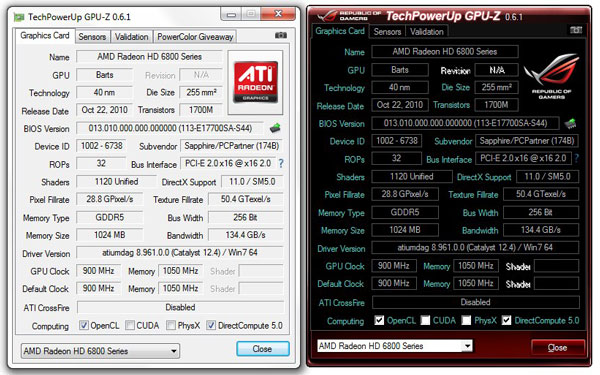Toggle PhysX checkbox in white window

click(171, 325)
